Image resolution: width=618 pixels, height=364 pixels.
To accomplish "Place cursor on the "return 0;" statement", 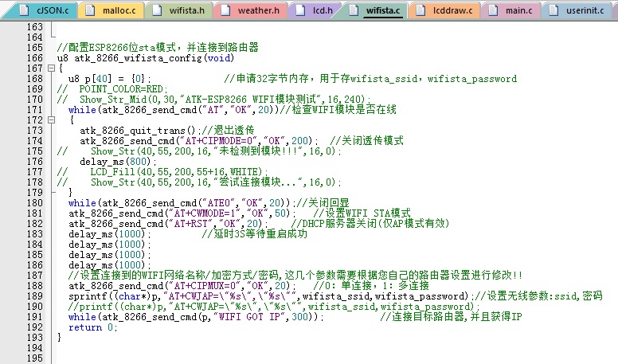I will (x=85, y=327).
